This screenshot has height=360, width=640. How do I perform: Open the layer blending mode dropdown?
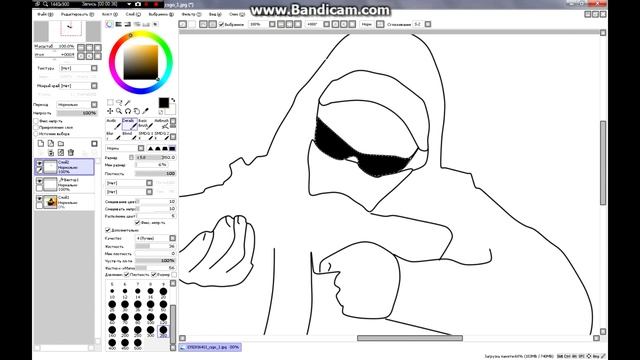pos(77,104)
